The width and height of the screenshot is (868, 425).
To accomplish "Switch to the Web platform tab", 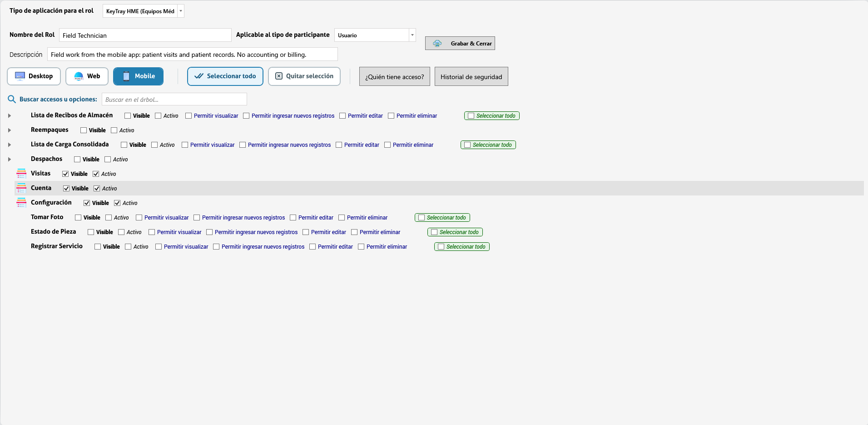I will [x=87, y=76].
